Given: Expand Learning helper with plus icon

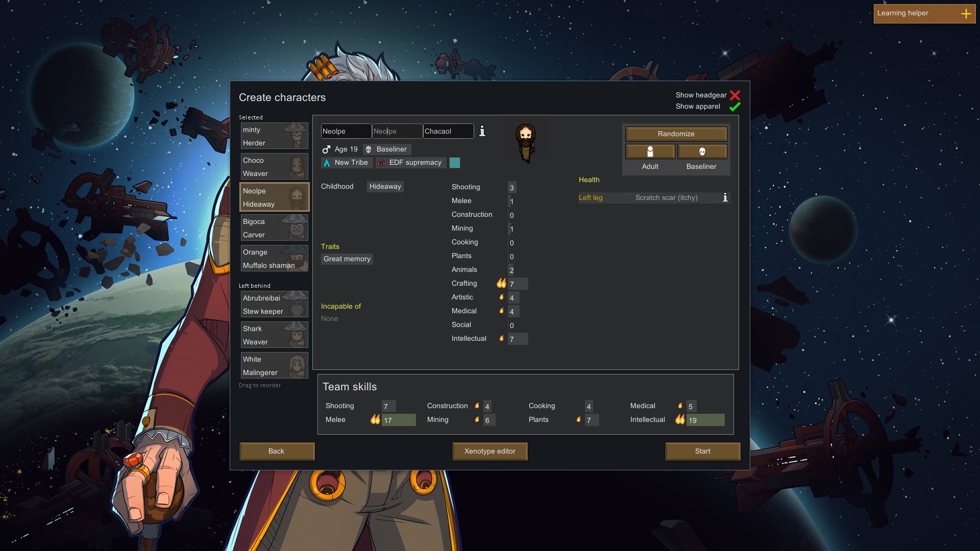Looking at the screenshot, I should coord(966,14).
